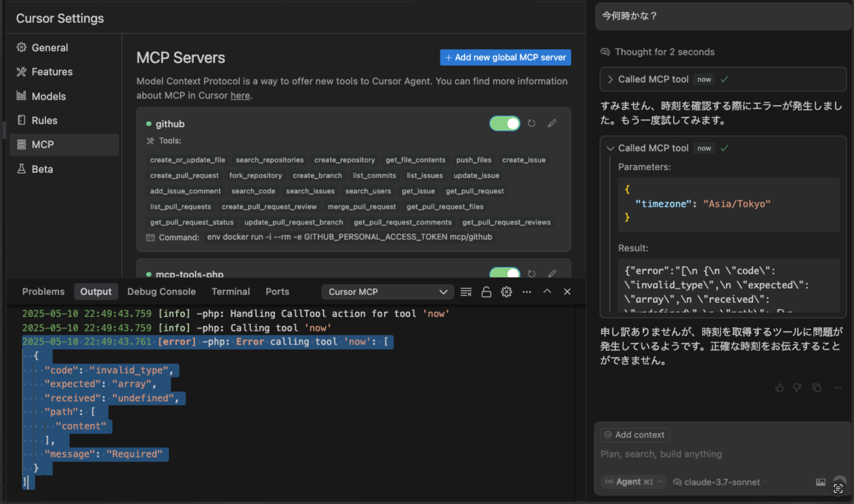Click the create_or_update_file tool chip

[x=188, y=160]
